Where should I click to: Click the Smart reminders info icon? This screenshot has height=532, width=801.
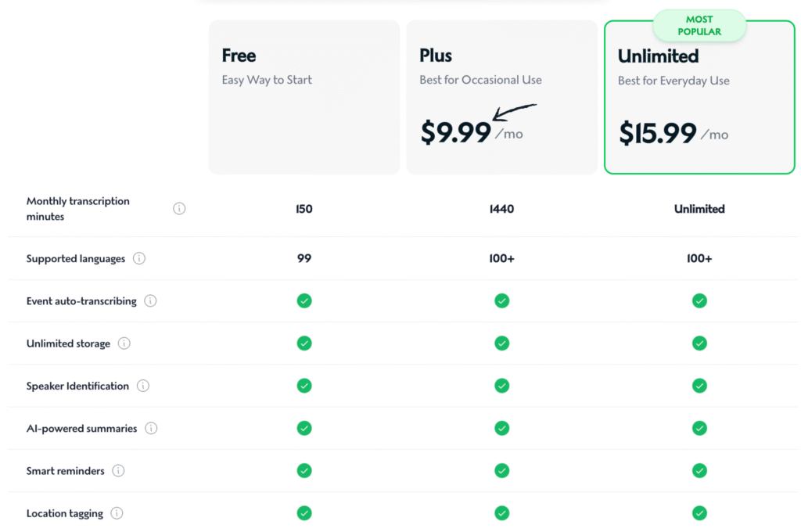click(118, 470)
